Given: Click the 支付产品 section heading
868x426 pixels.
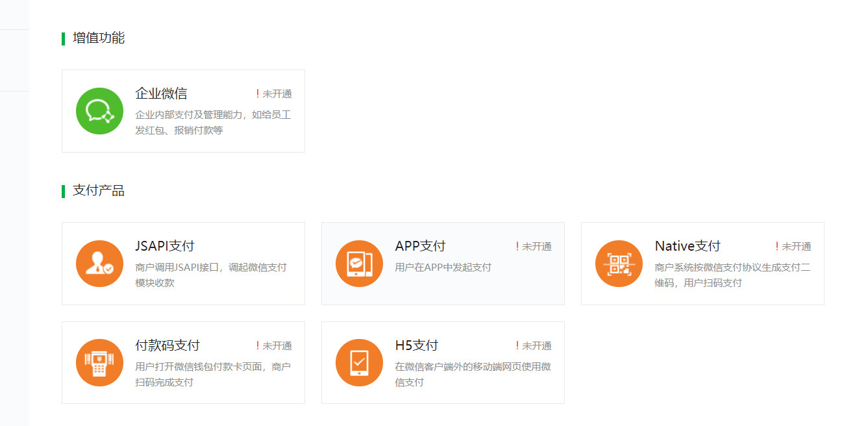Looking at the screenshot, I should click(99, 191).
